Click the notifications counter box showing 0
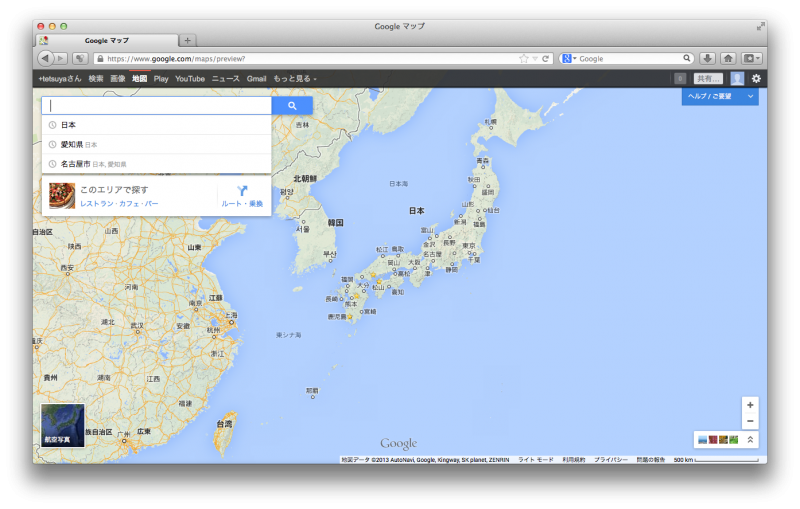 [680, 79]
